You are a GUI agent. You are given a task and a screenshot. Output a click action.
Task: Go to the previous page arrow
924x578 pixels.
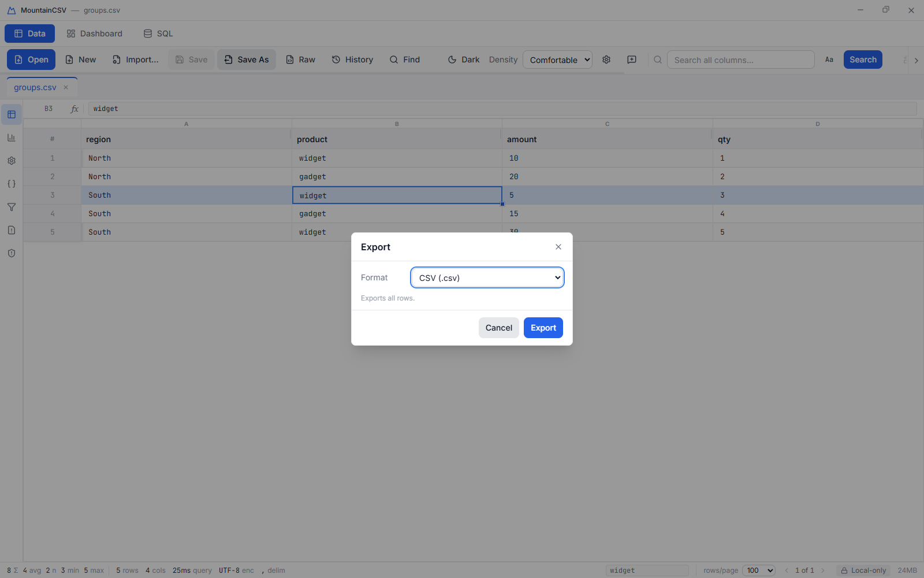pyautogui.click(x=787, y=570)
